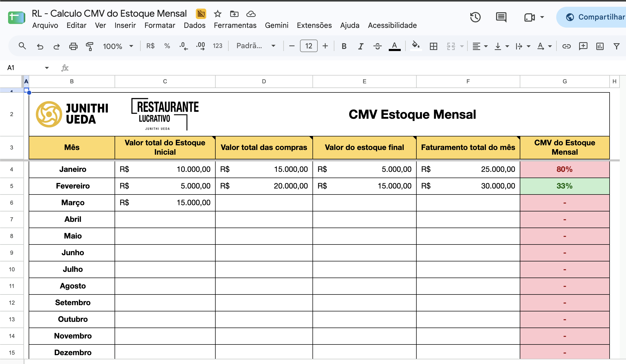Format as percent

click(167, 46)
